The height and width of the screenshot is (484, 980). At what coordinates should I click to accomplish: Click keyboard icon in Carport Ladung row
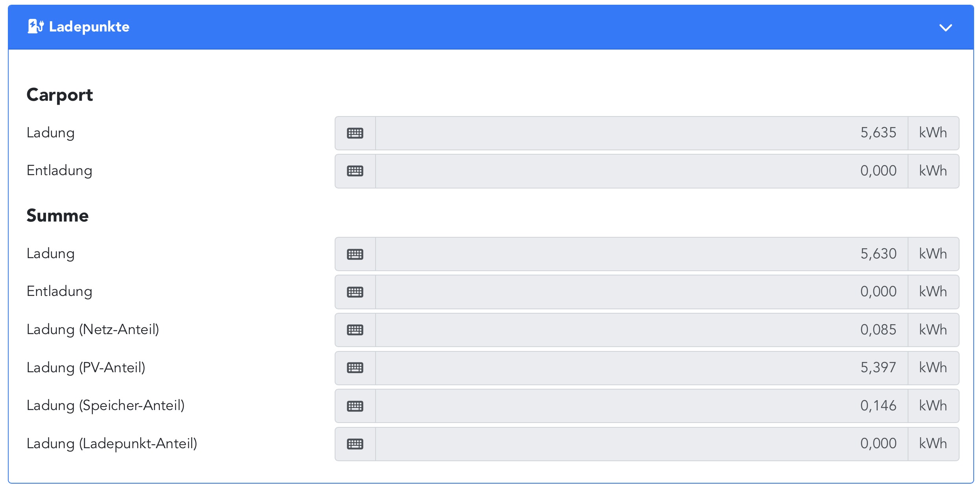[x=355, y=133]
